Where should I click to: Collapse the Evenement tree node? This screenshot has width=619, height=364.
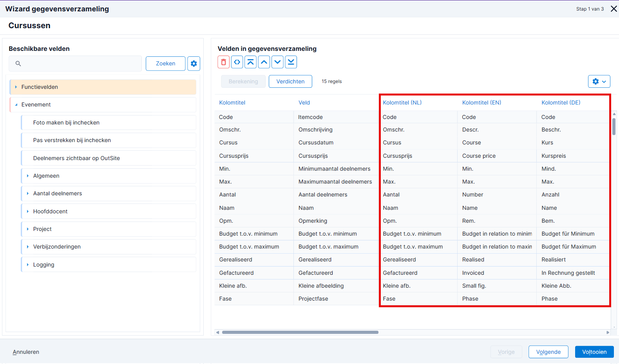click(x=16, y=105)
